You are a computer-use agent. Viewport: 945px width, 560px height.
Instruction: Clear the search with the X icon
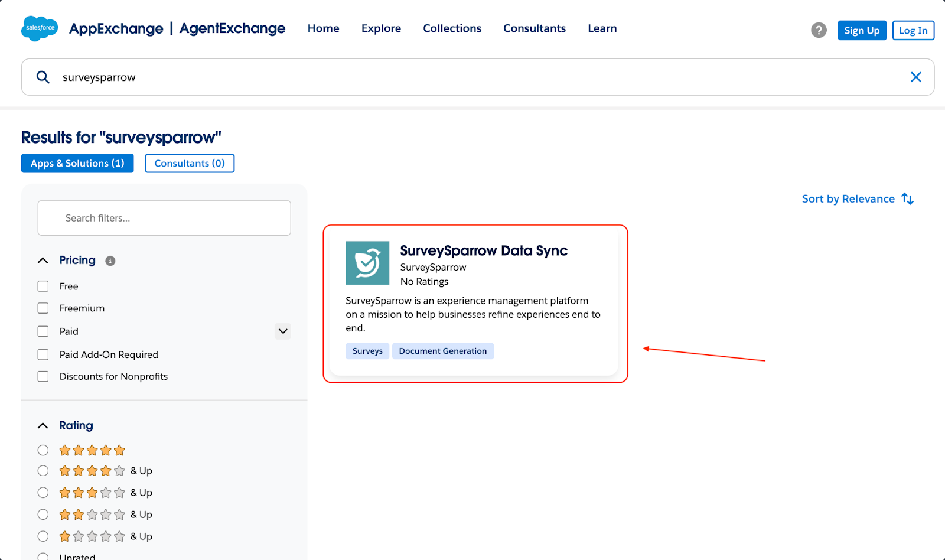[x=915, y=77]
